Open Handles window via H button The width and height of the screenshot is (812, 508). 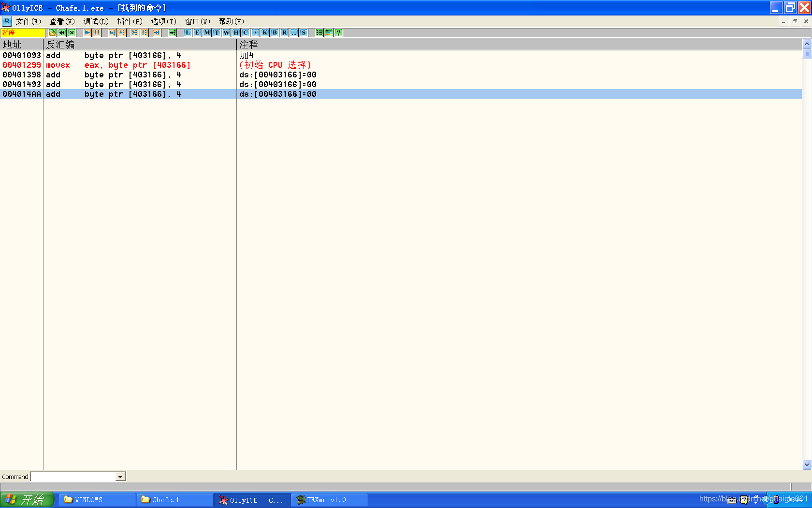click(x=236, y=32)
